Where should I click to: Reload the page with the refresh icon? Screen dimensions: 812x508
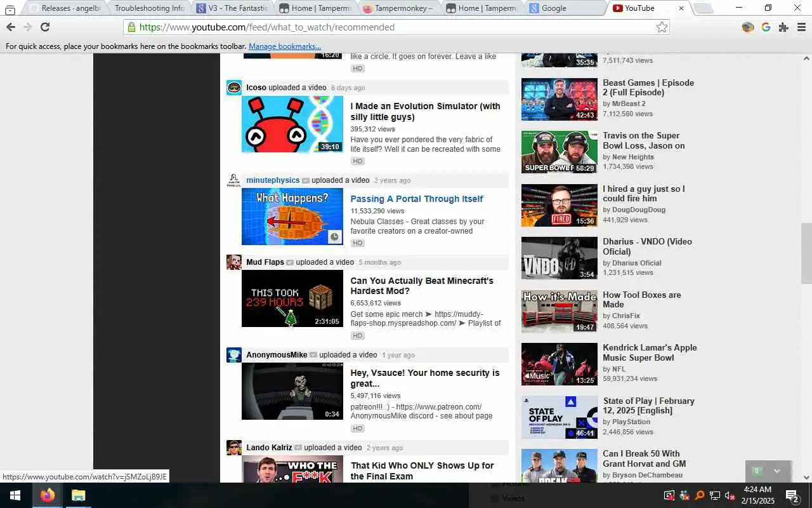click(x=45, y=27)
